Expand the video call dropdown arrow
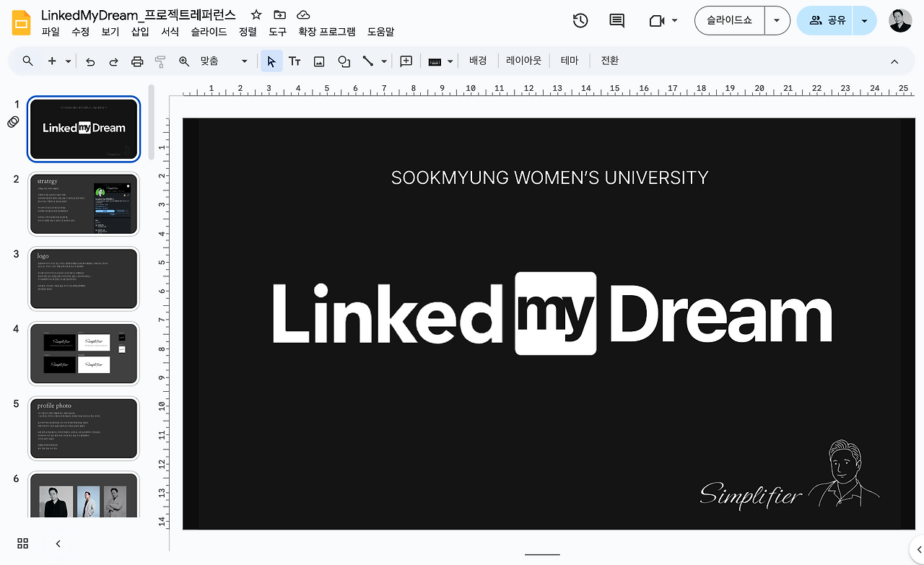 point(675,21)
